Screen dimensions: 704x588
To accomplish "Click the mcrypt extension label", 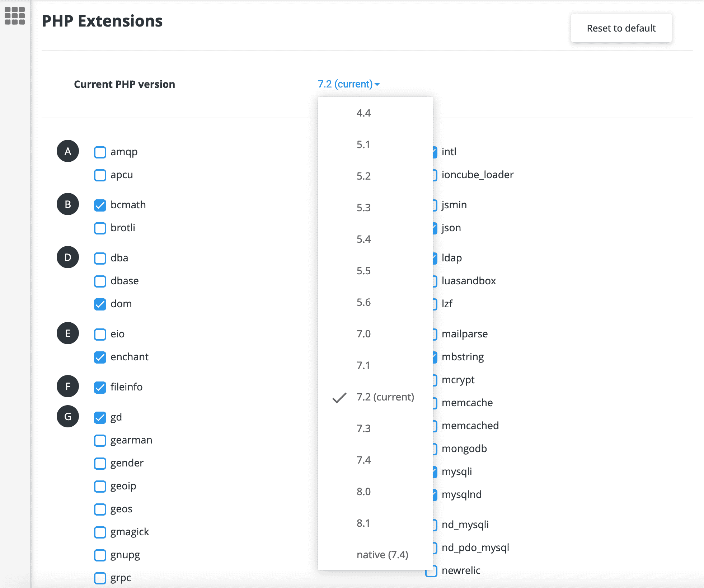I will click(458, 380).
